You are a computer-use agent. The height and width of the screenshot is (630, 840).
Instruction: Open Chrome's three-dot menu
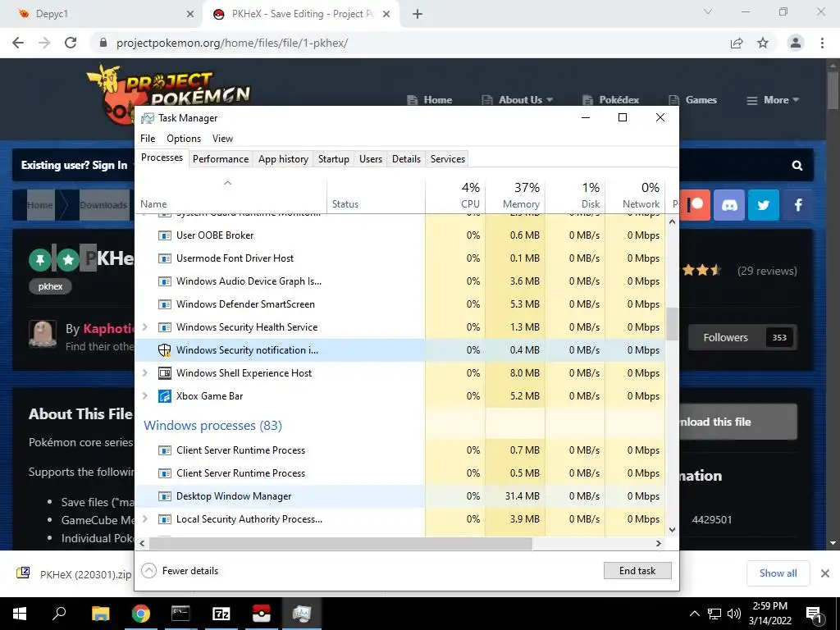point(822,43)
